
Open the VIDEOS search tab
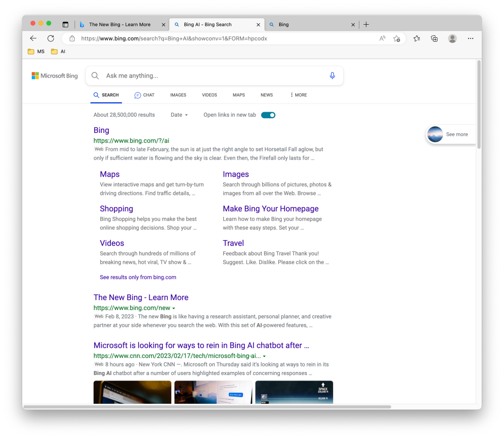[x=209, y=95]
